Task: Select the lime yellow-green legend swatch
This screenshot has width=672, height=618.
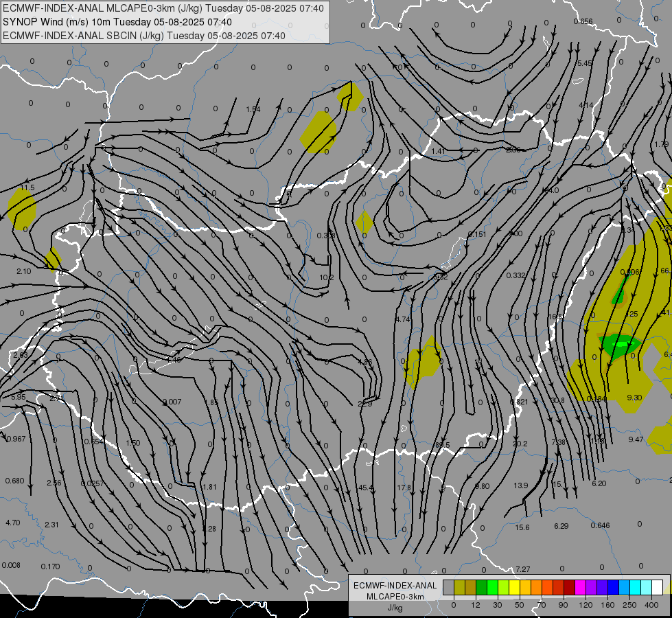Action: 504,587
